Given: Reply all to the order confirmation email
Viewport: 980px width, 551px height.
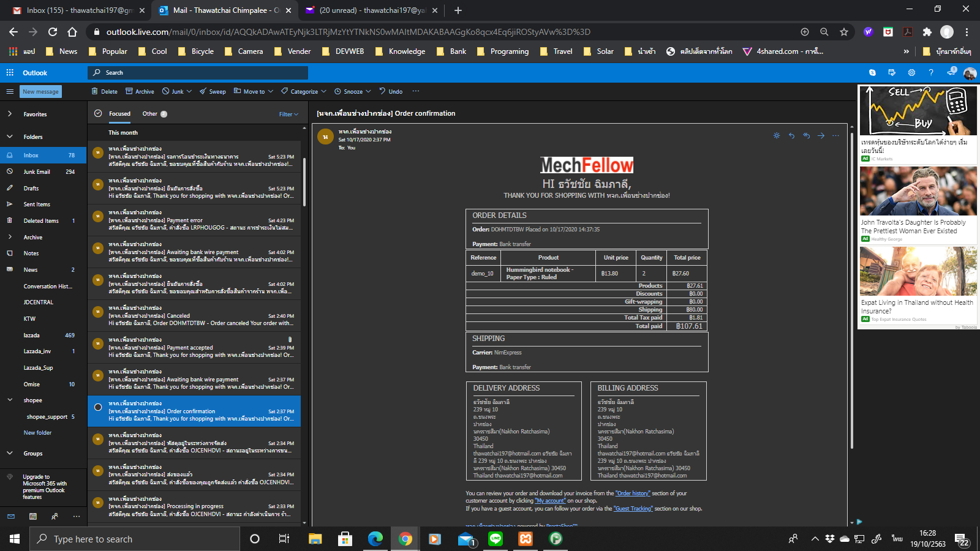Looking at the screenshot, I should point(806,135).
